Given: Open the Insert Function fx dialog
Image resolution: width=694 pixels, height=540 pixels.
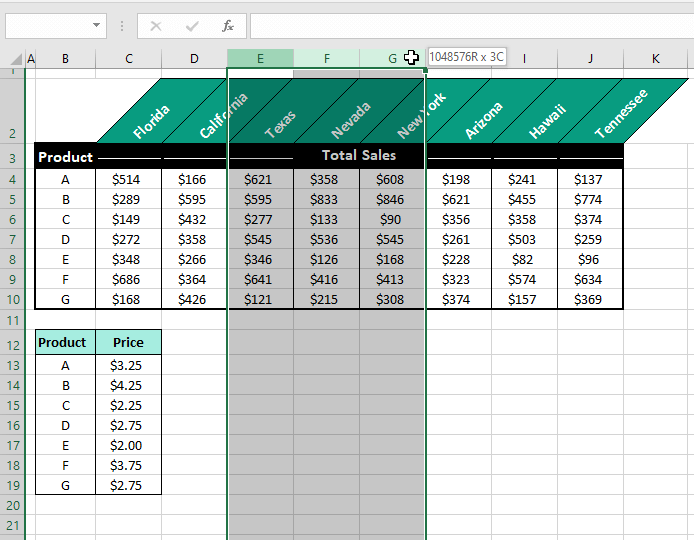Looking at the screenshot, I should pyautogui.click(x=228, y=26).
